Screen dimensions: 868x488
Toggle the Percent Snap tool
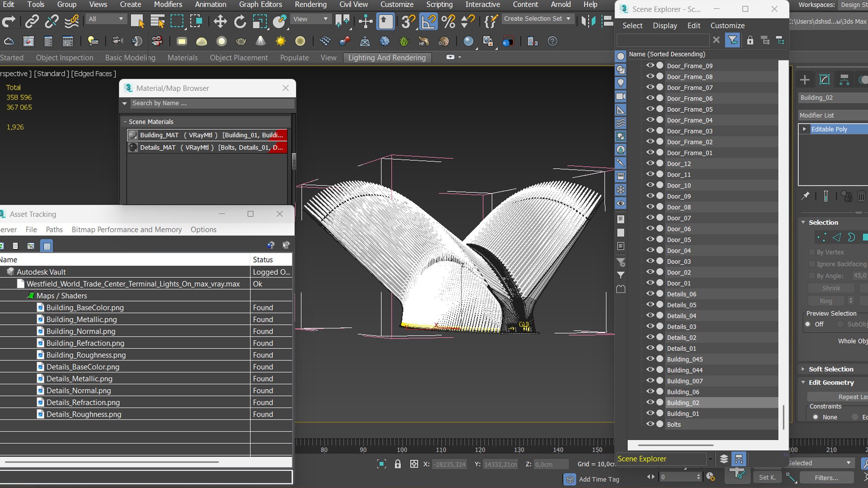click(x=448, y=21)
